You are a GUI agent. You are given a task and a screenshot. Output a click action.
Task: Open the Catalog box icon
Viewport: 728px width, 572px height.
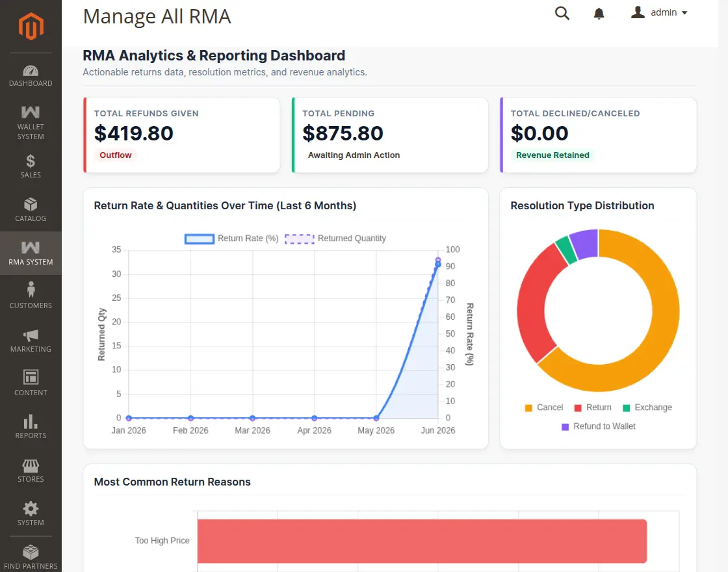31,204
